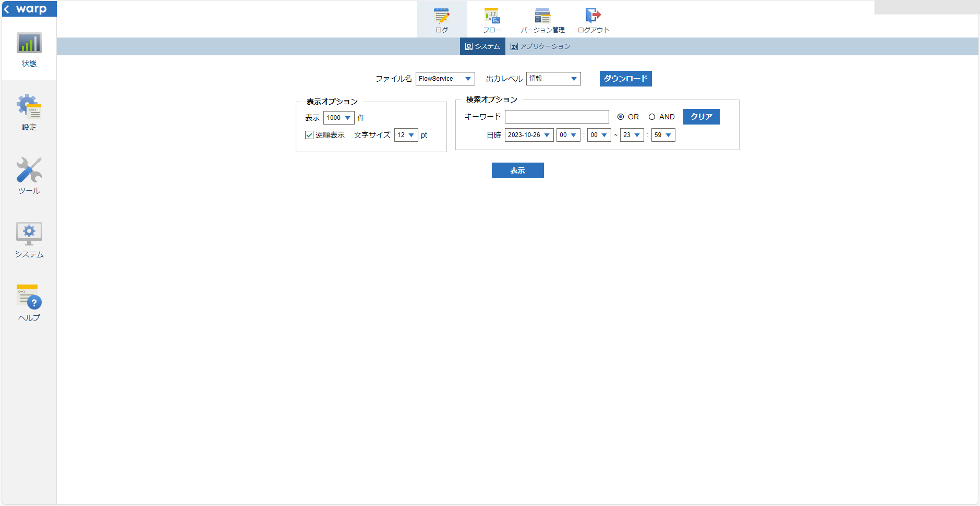The width and height of the screenshot is (980, 506).
Task: Select the AND radio button
Action: 652,117
